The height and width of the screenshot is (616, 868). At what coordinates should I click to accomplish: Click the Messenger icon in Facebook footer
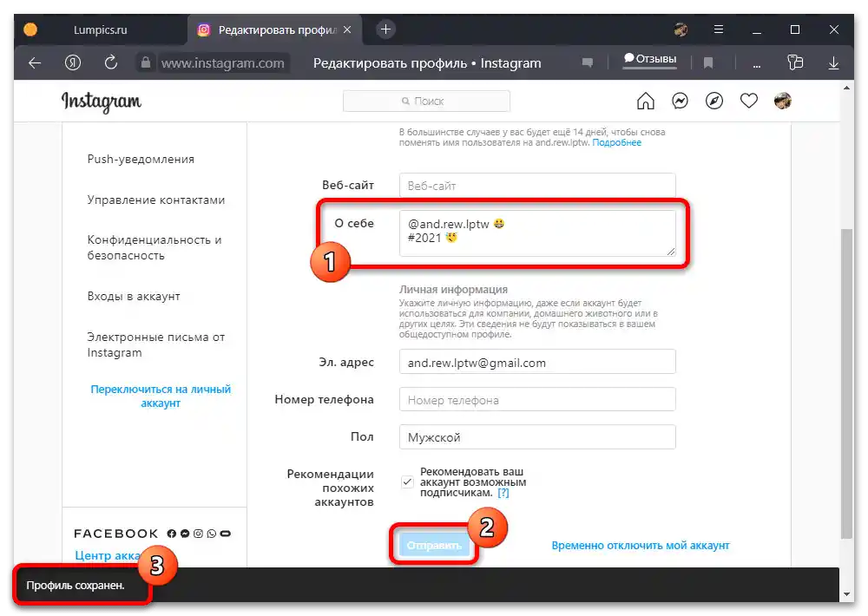[x=185, y=534]
